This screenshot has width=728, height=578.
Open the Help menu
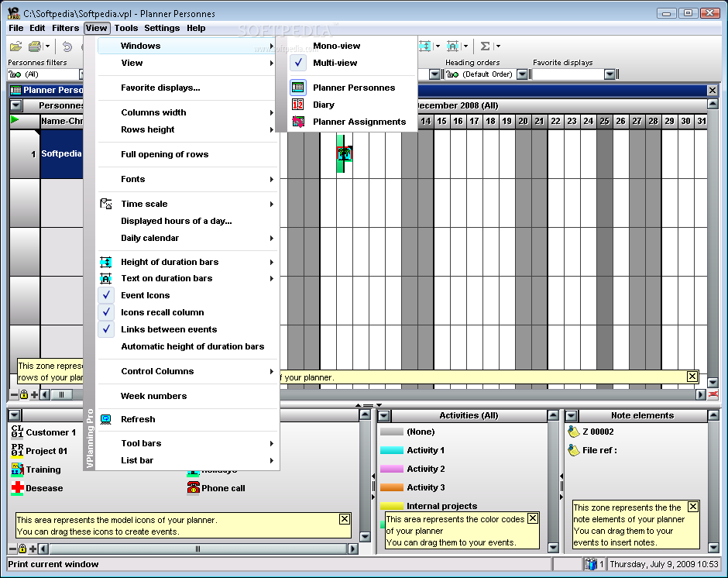196,28
